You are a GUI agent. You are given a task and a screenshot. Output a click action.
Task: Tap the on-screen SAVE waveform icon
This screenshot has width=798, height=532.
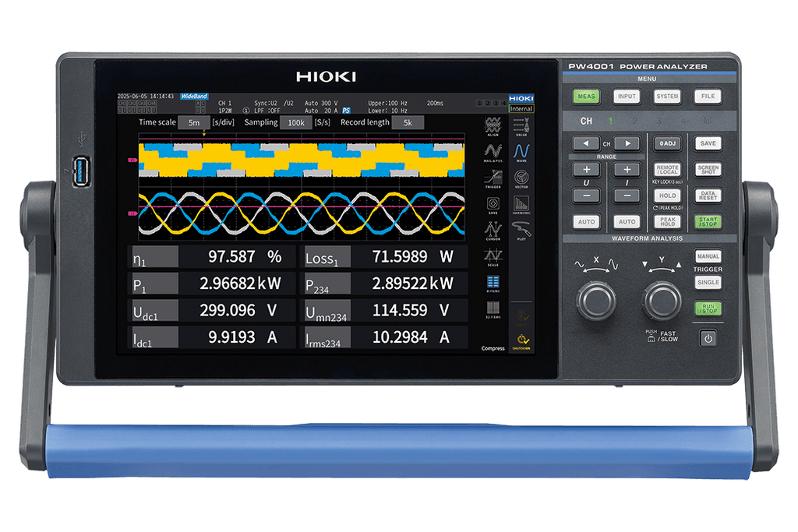493,205
